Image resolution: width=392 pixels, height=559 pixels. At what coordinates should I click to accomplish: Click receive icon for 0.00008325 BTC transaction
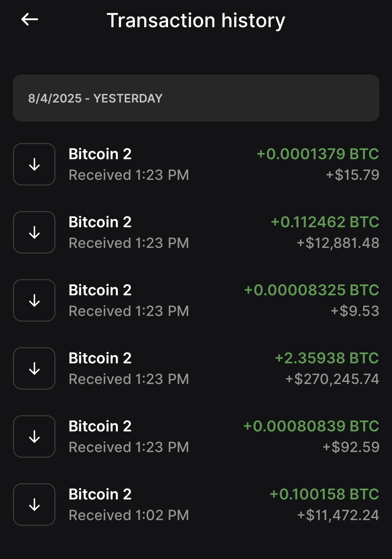[x=34, y=301]
